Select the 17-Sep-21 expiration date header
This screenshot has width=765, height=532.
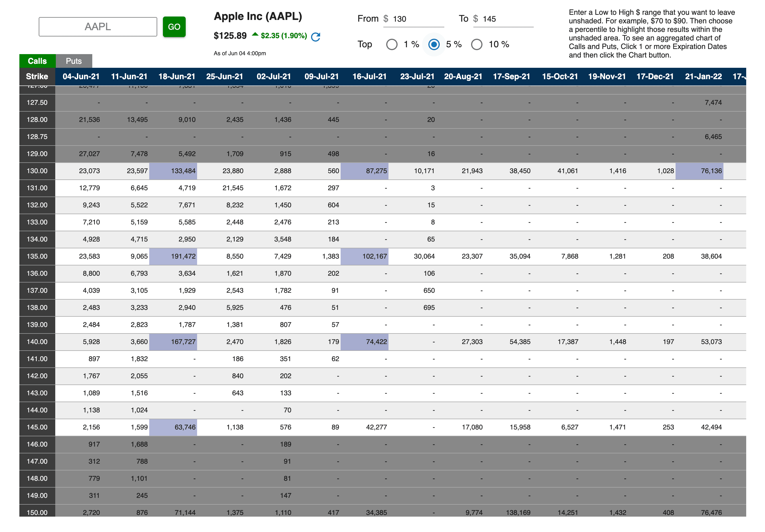(512, 76)
